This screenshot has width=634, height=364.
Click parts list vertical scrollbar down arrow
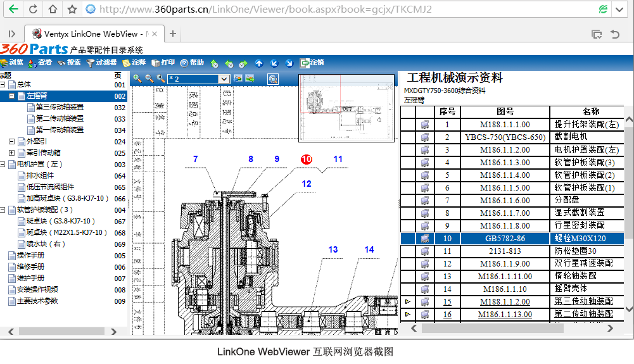629,309
